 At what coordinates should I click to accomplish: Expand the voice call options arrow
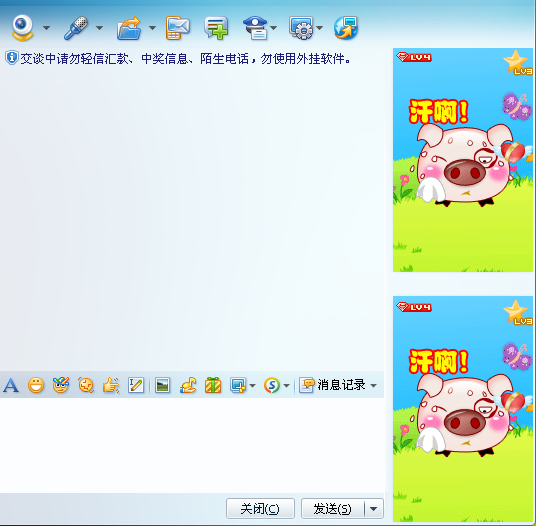point(99,28)
